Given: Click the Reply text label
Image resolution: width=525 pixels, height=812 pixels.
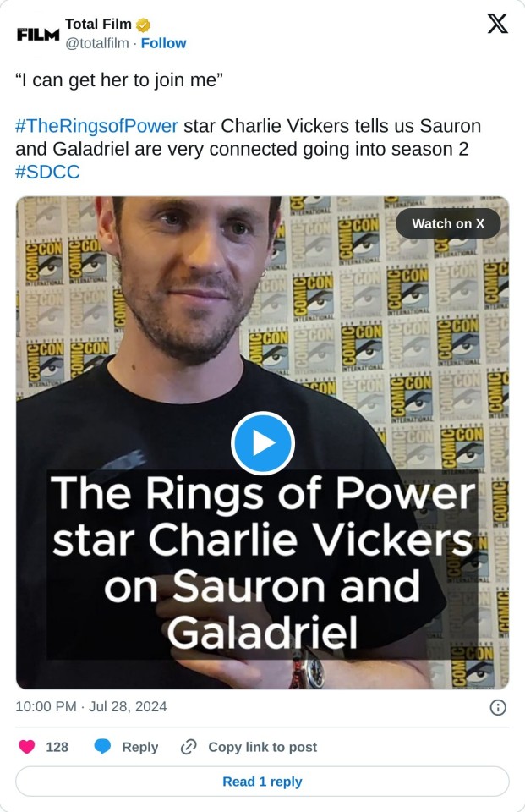Looking at the screenshot, I should tap(139, 747).
